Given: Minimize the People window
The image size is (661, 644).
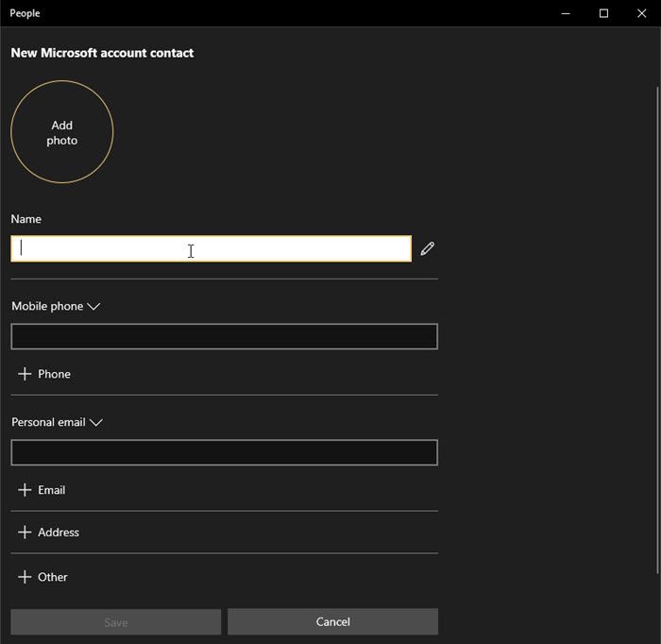Looking at the screenshot, I should point(566,13).
